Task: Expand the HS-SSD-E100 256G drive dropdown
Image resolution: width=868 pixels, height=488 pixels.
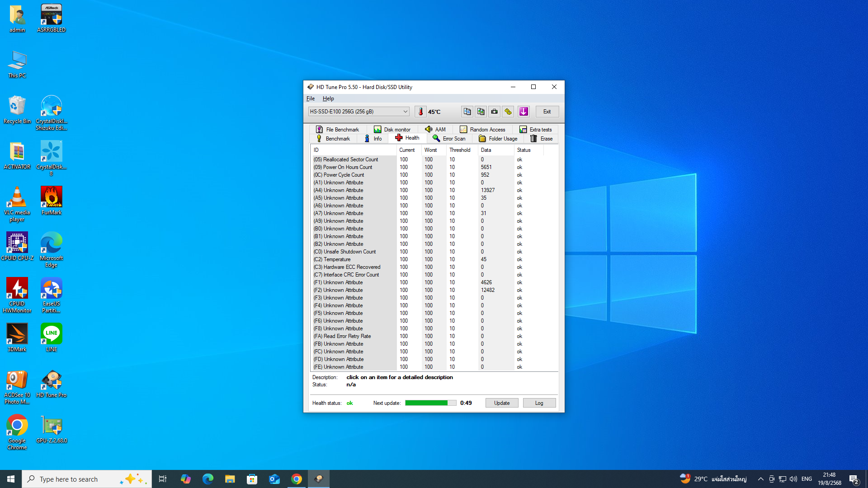Action: pos(405,112)
